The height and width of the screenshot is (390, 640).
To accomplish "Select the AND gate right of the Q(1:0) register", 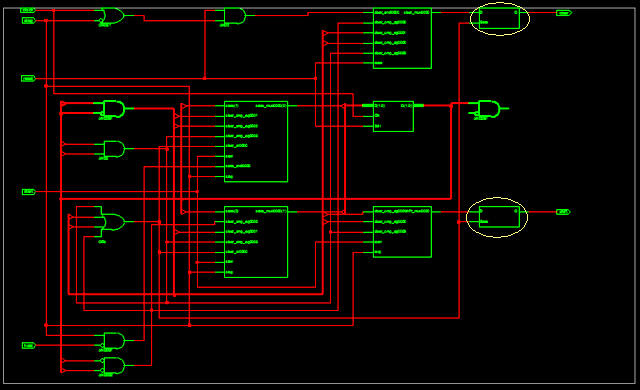I will [x=488, y=109].
